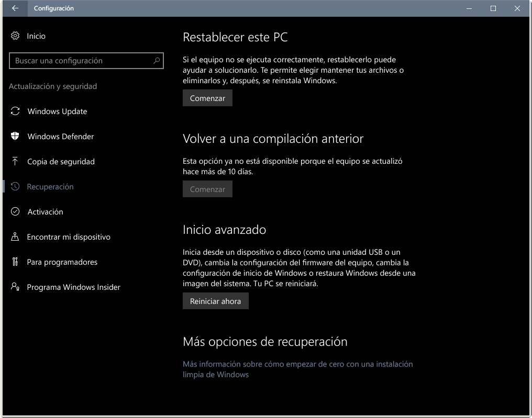Click the Recuperación history clock icon
This screenshot has width=532, height=418.
point(15,186)
